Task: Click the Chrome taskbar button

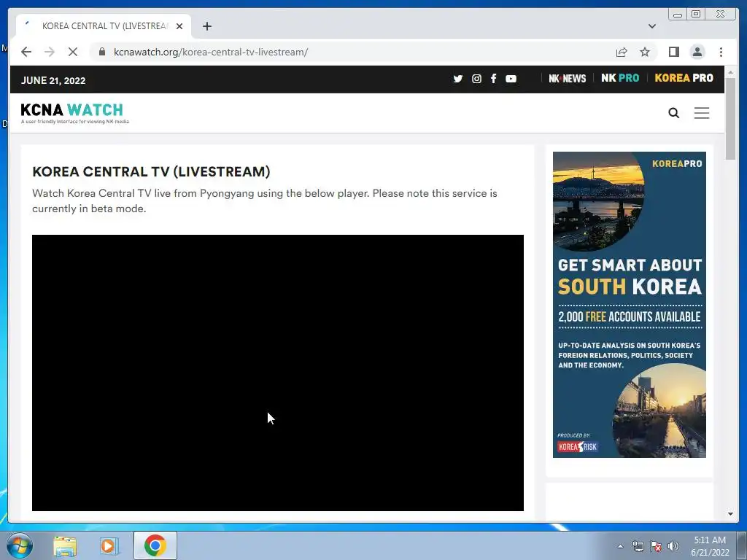Action: pyautogui.click(x=155, y=545)
